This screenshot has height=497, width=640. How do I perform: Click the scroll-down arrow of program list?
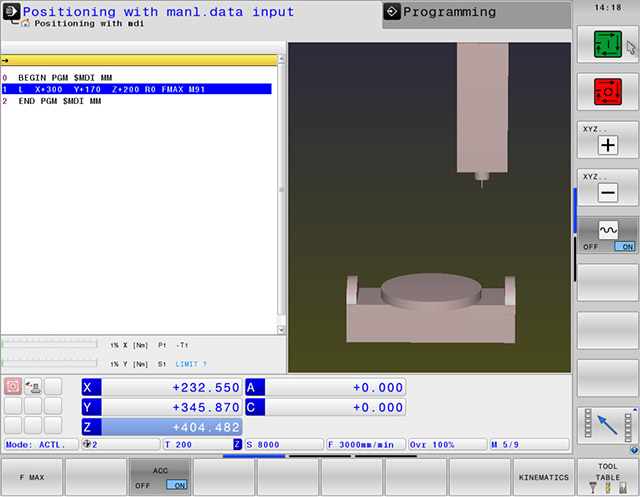[281, 329]
